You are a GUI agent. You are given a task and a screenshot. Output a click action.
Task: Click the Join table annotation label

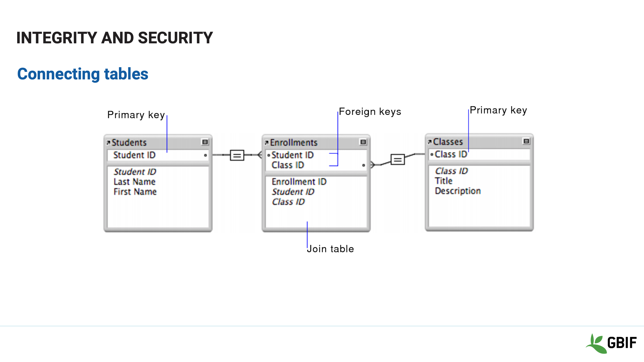pyautogui.click(x=330, y=249)
